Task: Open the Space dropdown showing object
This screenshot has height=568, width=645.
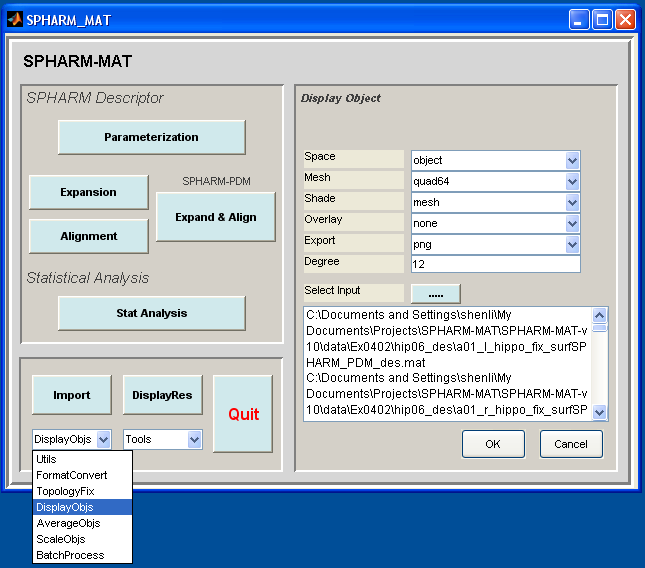Action: [x=496, y=160]
